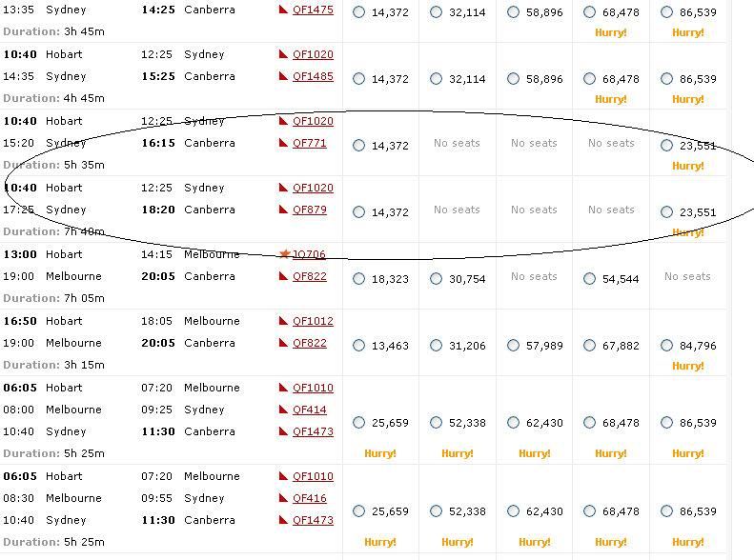Select the 84,796 fare radio button
The height and width of the screenshot is (560, 754).
point(666,346)
